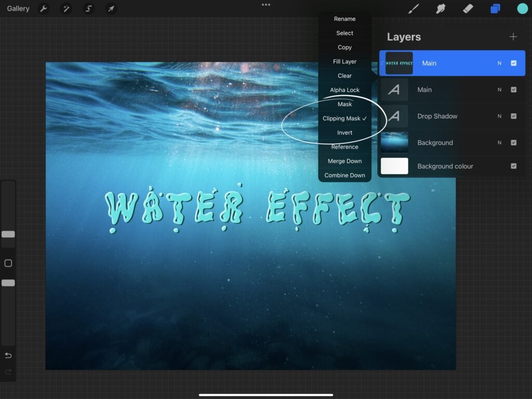Activate the Transform arrow tool
Image resolution: width=532 pixels, height=399 pixels.
click(x=111, y=9)
